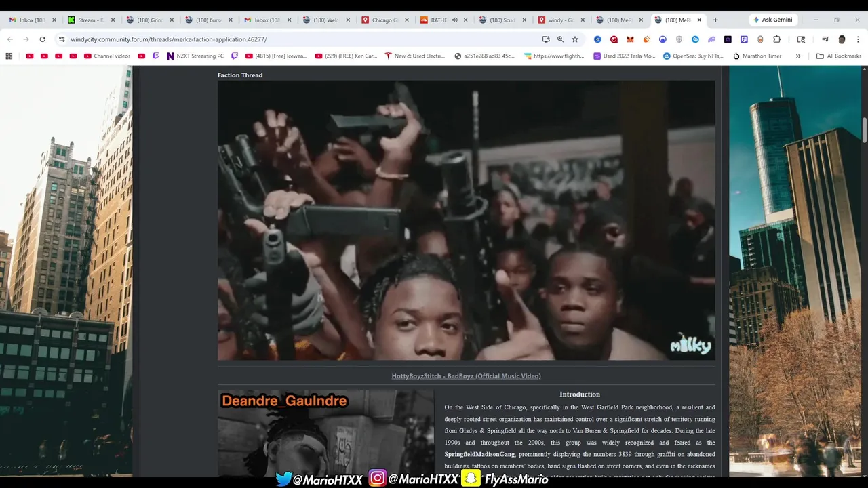
Task: Open the tab search icon in toolbar
Action: pos(801,39)
